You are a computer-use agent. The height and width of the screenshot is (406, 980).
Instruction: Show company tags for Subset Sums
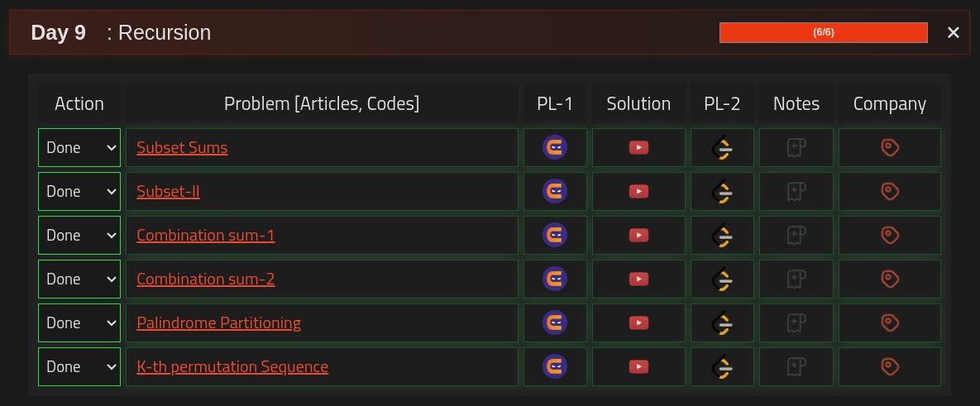click(889, 147)
